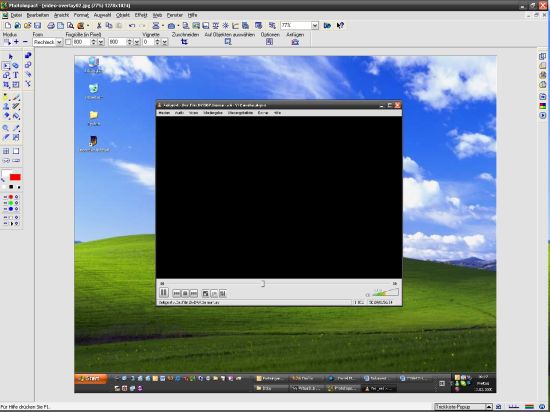550x412 pixels.
Task: Select the Text tool in toolbox
Action: [16, 75]
